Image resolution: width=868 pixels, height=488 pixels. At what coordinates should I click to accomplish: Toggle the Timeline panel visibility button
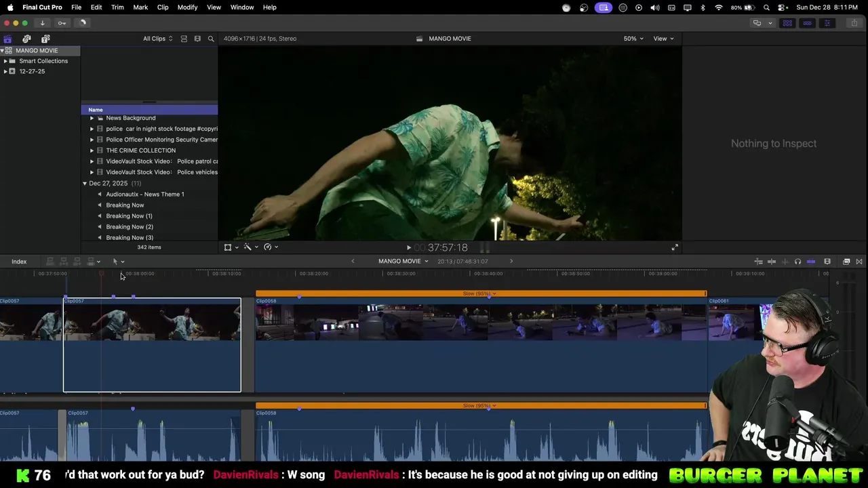[807, 23]
